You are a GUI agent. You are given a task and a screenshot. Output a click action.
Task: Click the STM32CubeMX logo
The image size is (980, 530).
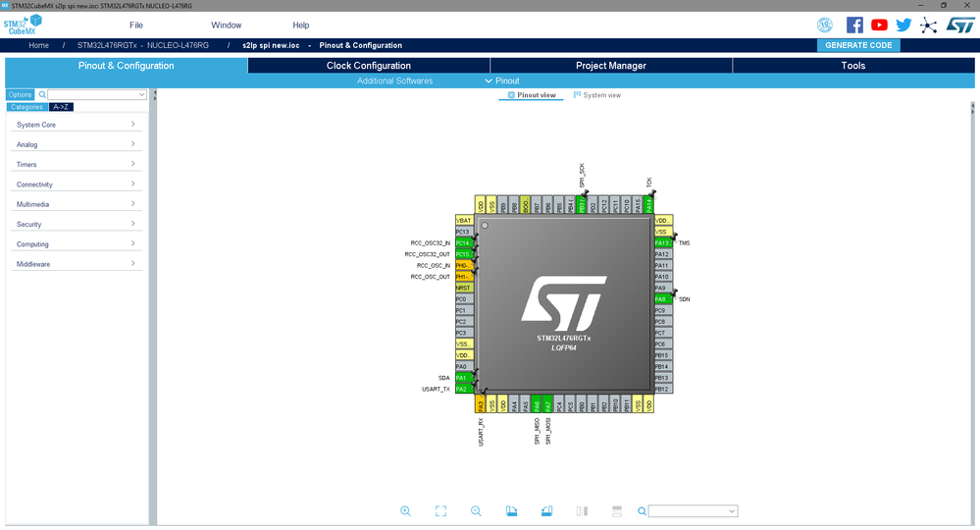pos(23,25)
